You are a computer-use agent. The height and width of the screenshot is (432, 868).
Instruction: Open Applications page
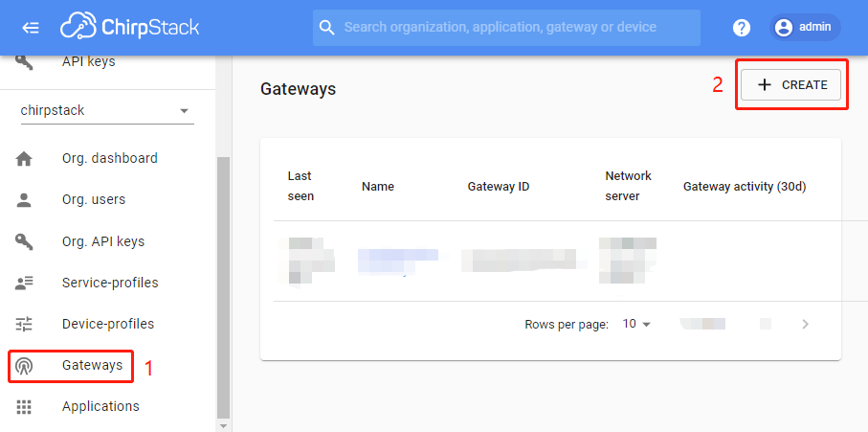pos(100,406)
